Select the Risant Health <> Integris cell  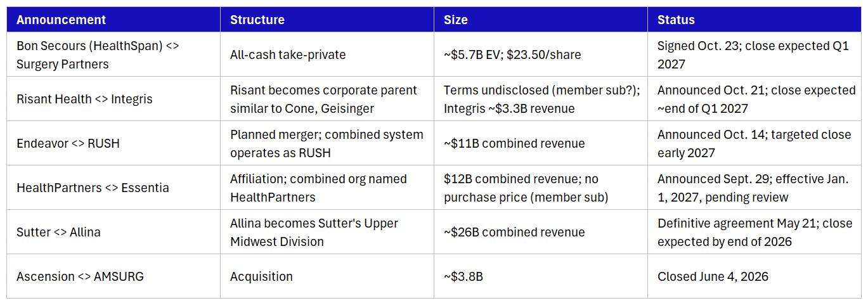click(x=113, y=99)
